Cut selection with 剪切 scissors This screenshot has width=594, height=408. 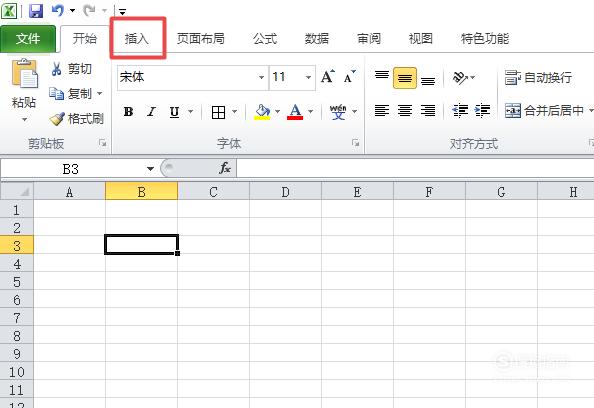(71, 69)
